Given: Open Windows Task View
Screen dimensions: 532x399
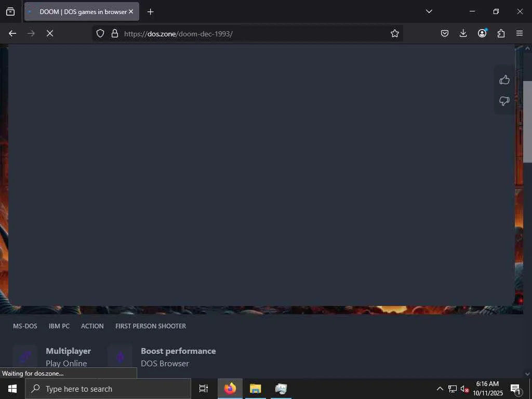Looking at the screenshot, I should [204, 389].
